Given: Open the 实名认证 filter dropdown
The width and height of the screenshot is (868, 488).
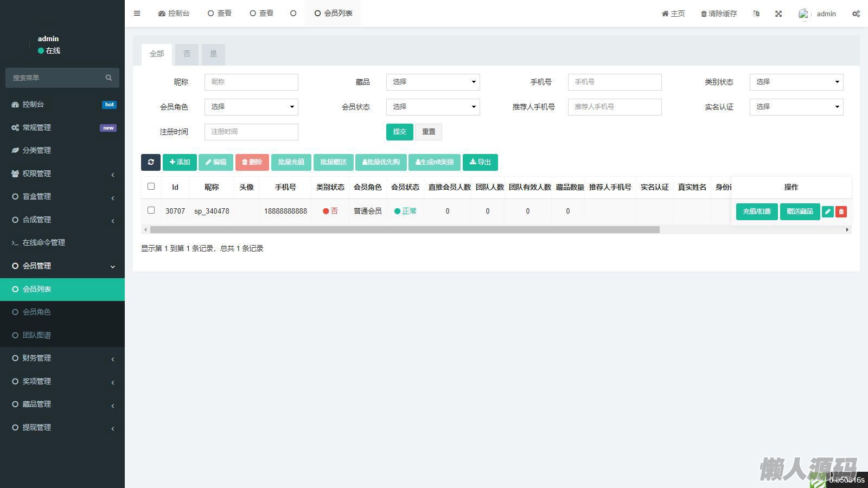Looking at the screenshot, I should click(796, 107).
